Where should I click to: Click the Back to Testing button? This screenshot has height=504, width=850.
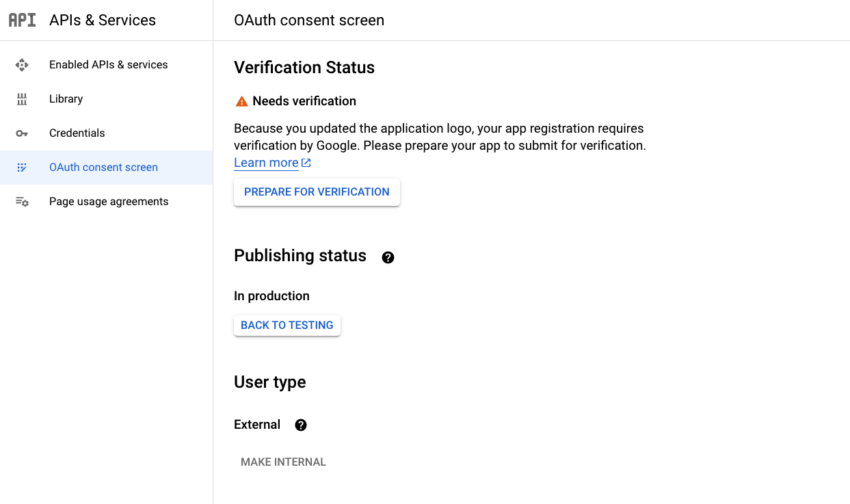click(x=287, y=326)
